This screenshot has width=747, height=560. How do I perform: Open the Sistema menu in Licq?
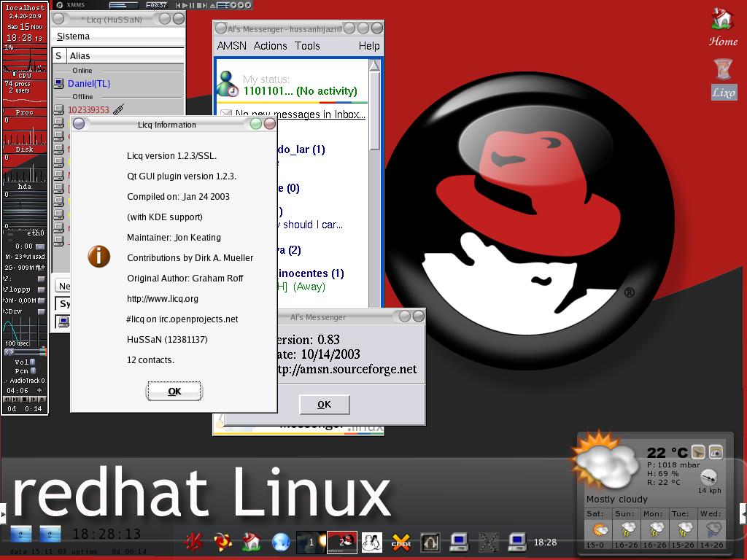point(73,36)
